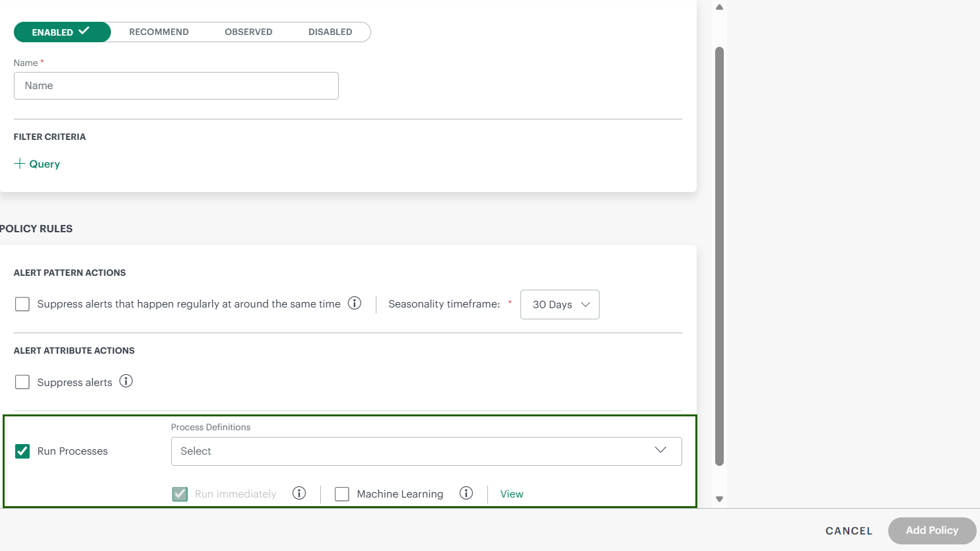The width and height of the screenshot is (980, 551).
Task: Check the Suppress alerts checkbox
Action: click(22, 382)
